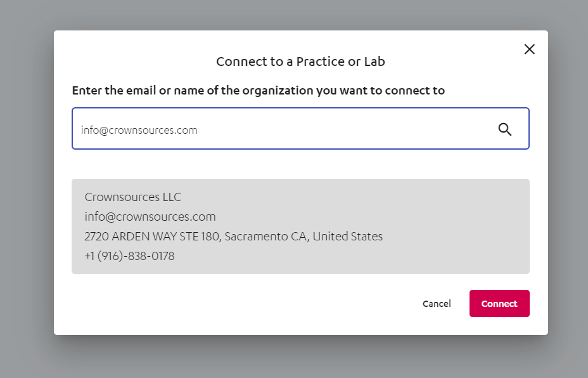
Task: Close the dialog with the X icon
Action: (529, 49)
